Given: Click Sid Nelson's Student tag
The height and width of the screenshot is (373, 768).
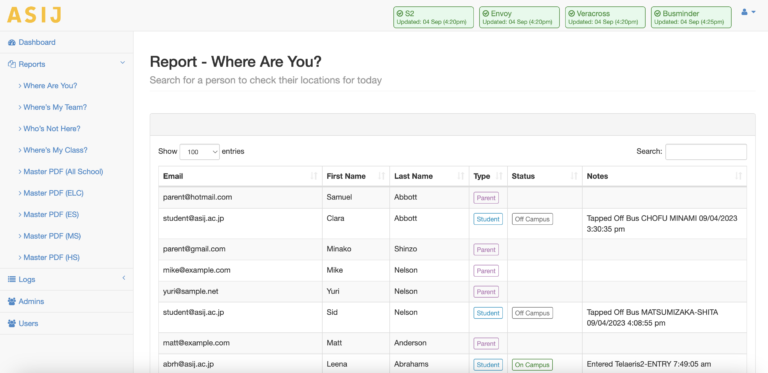Looking at the screenshot, I should 488,313.
